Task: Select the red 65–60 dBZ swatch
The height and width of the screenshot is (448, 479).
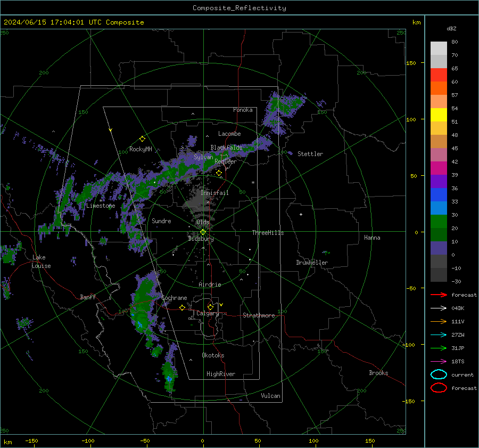Action: [439, 75]
